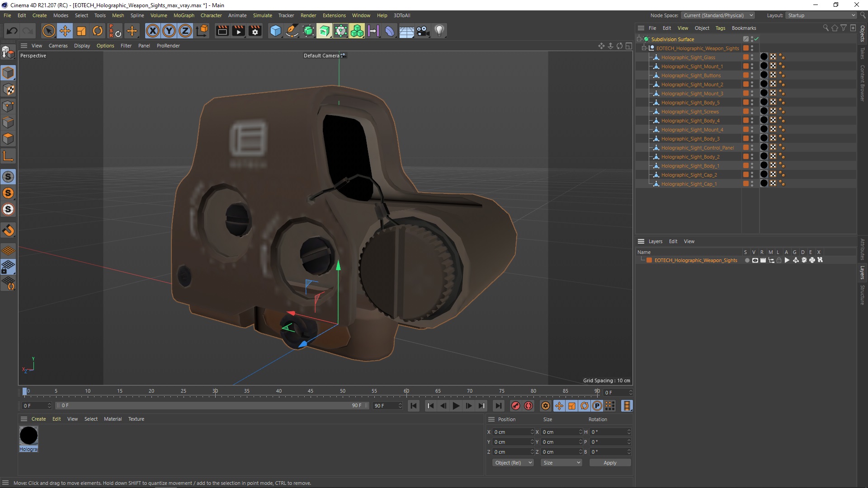
Task: Toggle layer Solo dot for EOTECH layer
Action: point(747,260)
